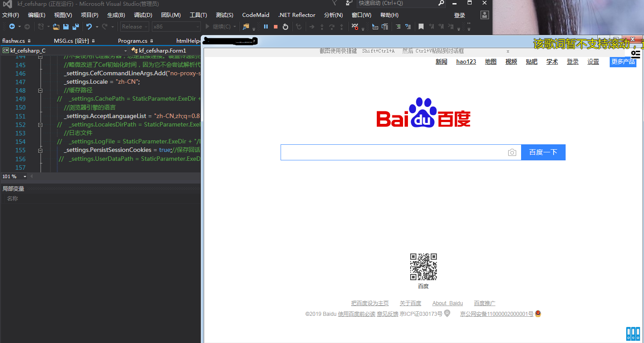This screenshot has height=343, width=644.
Task: Click the 百度推广 footer link
Action: [x=485, y=303]
